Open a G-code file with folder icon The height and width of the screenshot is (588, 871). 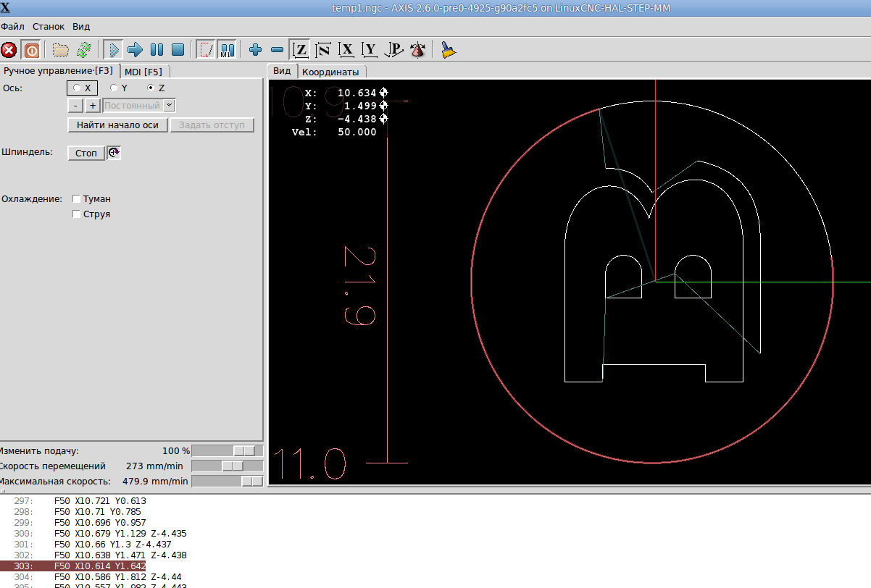pos(60,50)
